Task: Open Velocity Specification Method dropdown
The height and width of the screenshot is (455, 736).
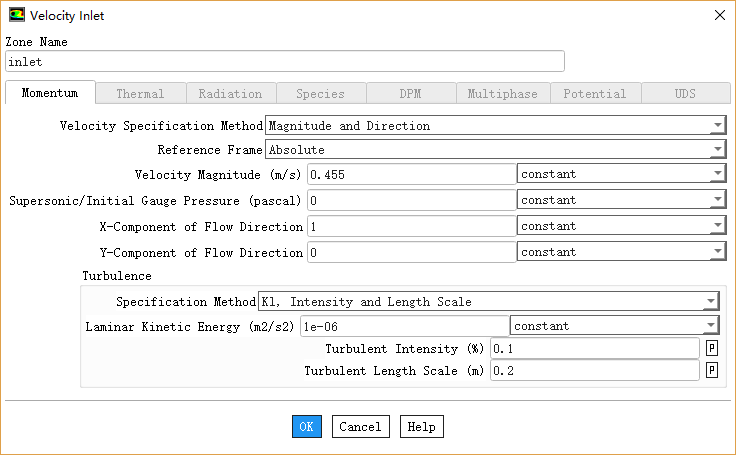Action: tap(495, 126)
